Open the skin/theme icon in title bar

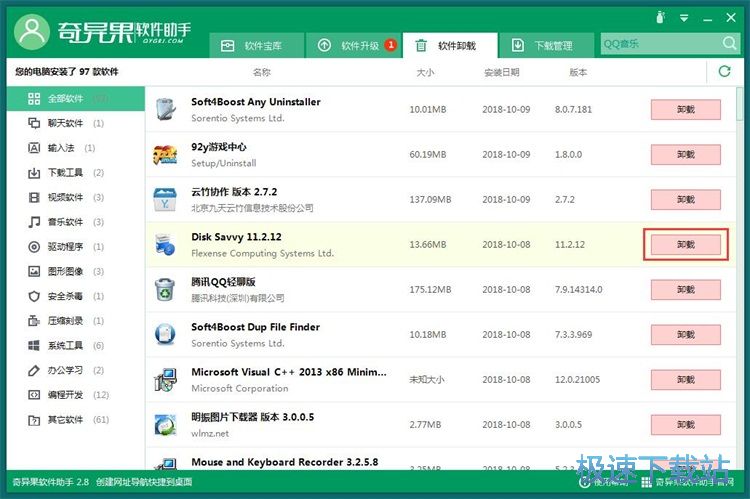tap(661, 18)
